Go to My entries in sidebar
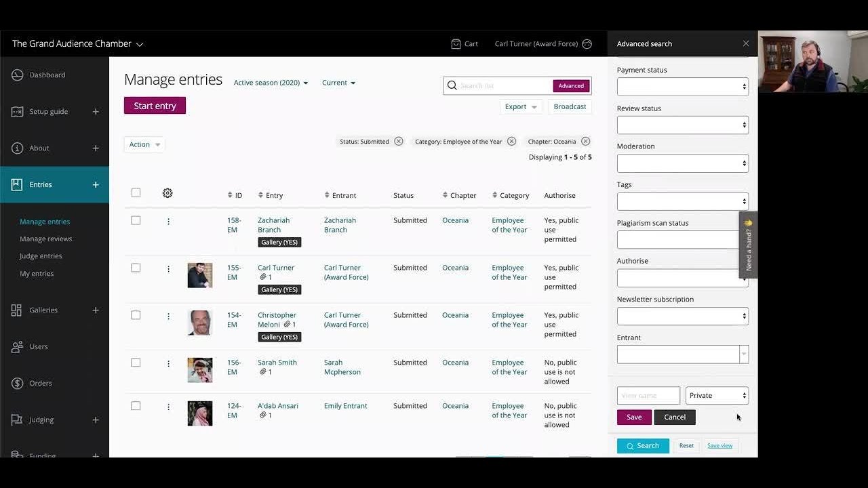Image resolution: width=868 pixels, height=488 pixels. click(x=37, y=274)
